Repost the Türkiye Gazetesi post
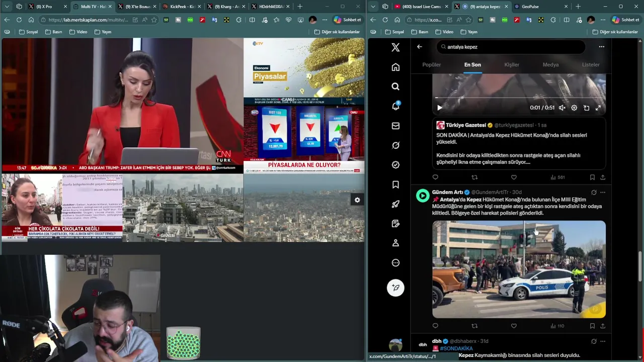This screenshot has width=644, height=362. click(474, 177)
